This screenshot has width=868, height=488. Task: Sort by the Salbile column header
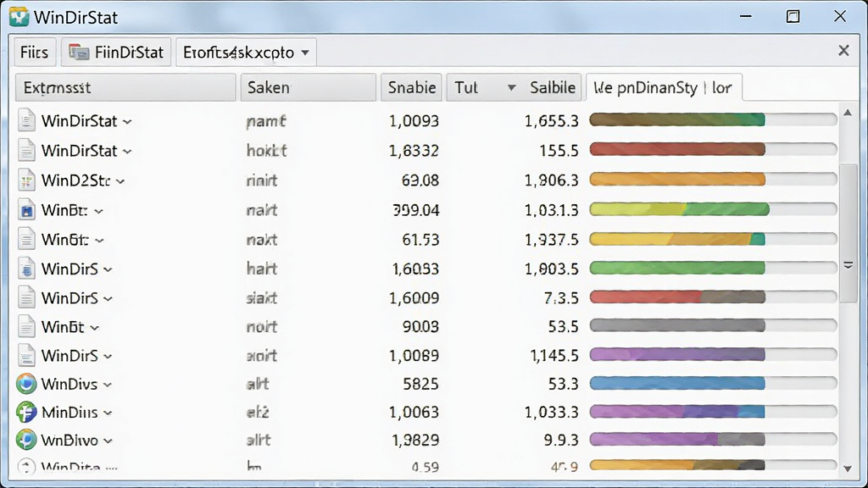[x=553, y=87]
